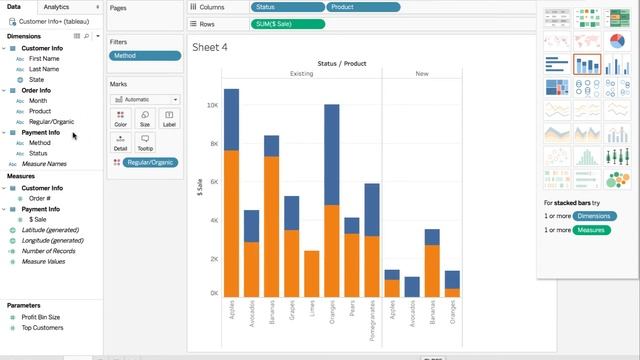This screenshot has width=640, height=360.
Task: Select the State geographic field
Action: 36,80
